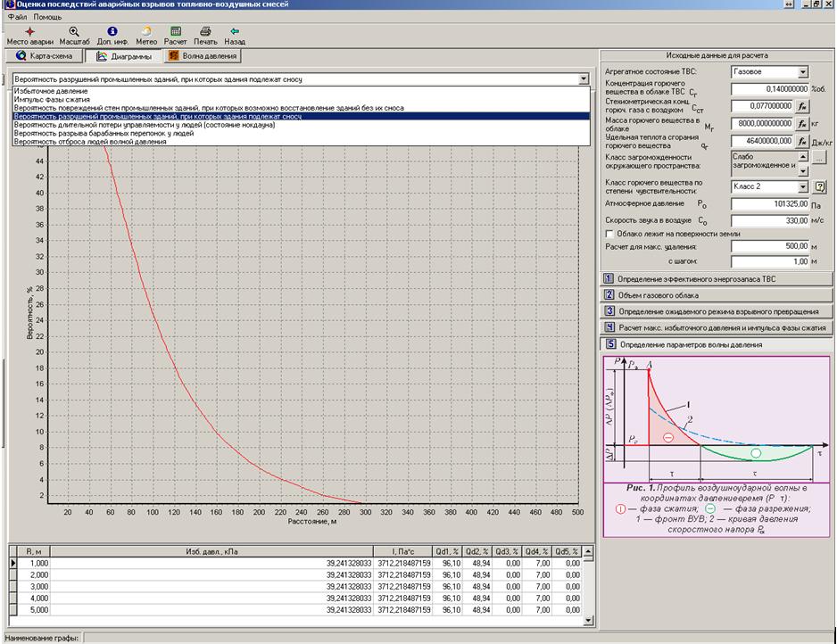Expand the 'Класс 2' sensitivity class dropdown
This screenshot has width=837, height=644.
coord(803,186)
